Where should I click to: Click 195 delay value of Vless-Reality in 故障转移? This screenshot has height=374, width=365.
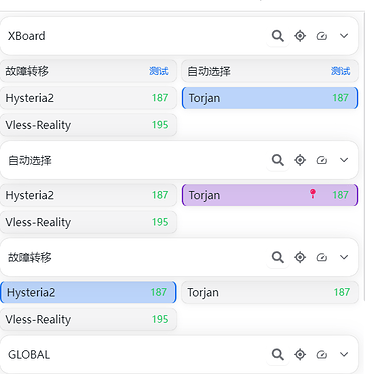[160, 319]
